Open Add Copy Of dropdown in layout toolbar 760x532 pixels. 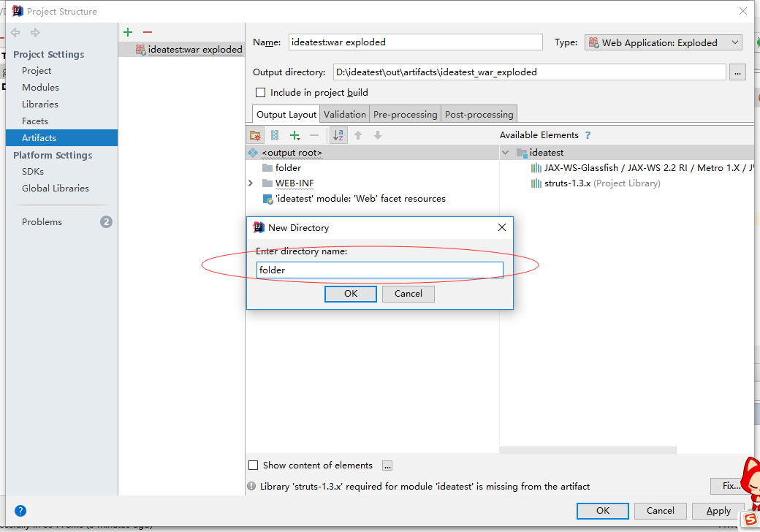tap(295, 135)
